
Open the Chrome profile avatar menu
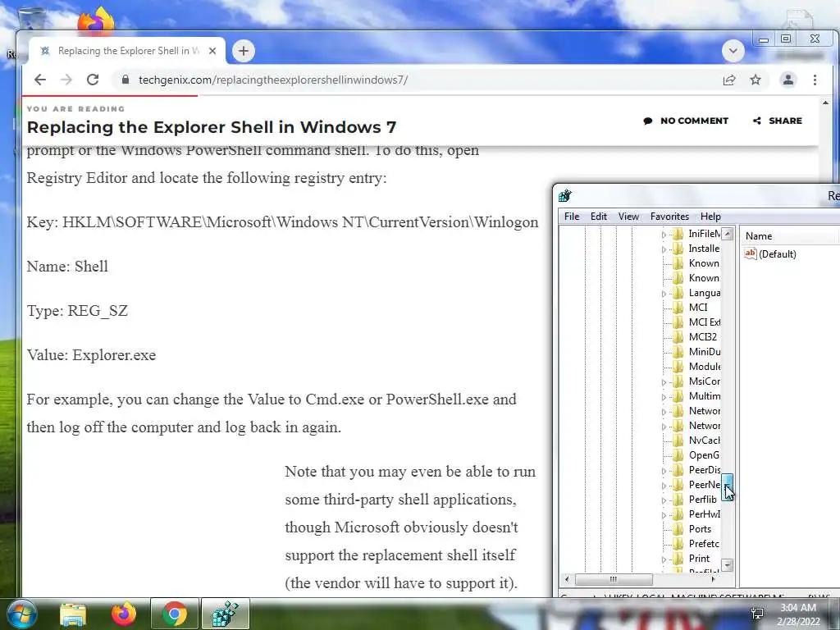click(788, 80)
